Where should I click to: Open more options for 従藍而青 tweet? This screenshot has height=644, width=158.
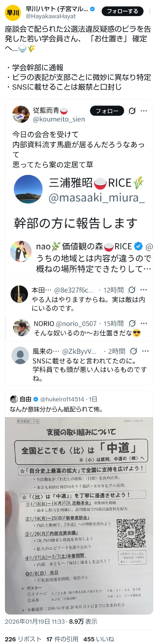[144, 111]
